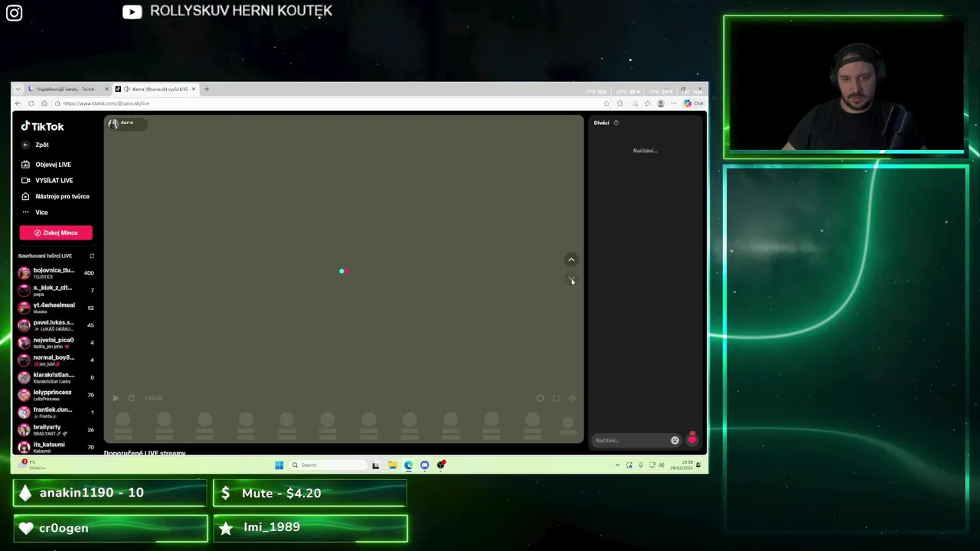Go to next live with down chevron

(571, 280)
